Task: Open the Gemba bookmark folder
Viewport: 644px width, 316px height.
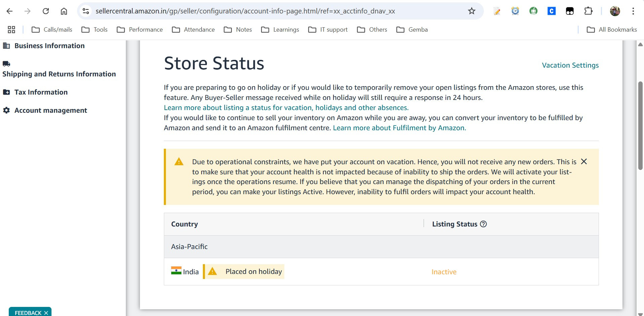Action: [412, 30]
